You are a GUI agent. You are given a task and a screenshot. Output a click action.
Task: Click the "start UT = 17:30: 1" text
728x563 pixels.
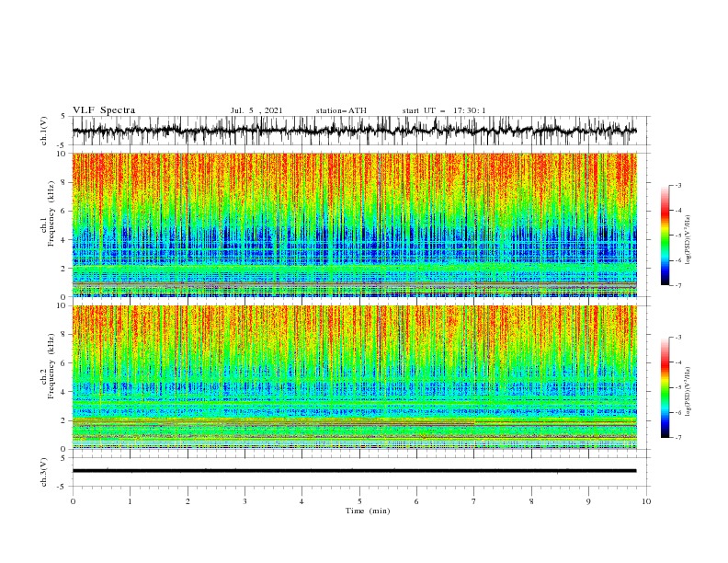(x=444, y=110)
